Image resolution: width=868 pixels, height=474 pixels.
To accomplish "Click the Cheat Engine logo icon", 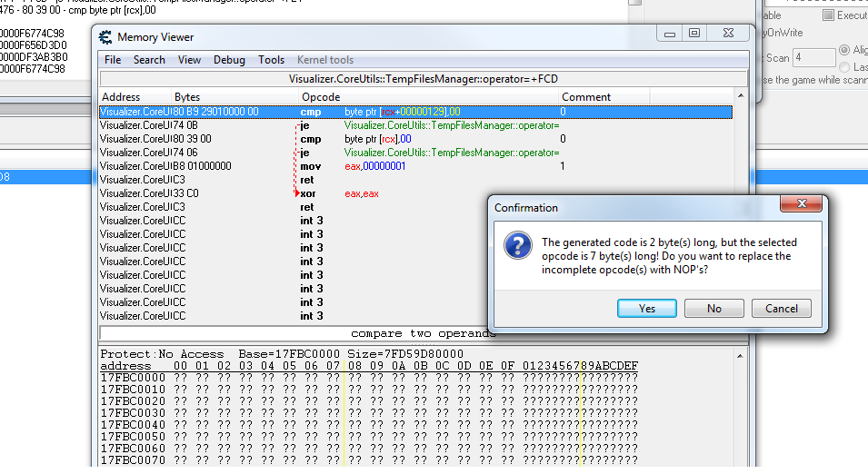I will coord(105,37).
